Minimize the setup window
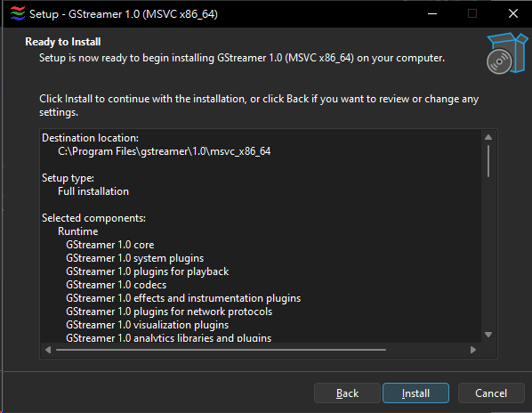 431,14
